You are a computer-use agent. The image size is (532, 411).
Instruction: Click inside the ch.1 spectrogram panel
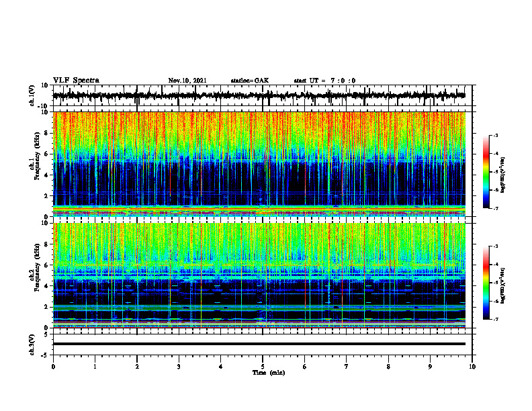(259, 164)
